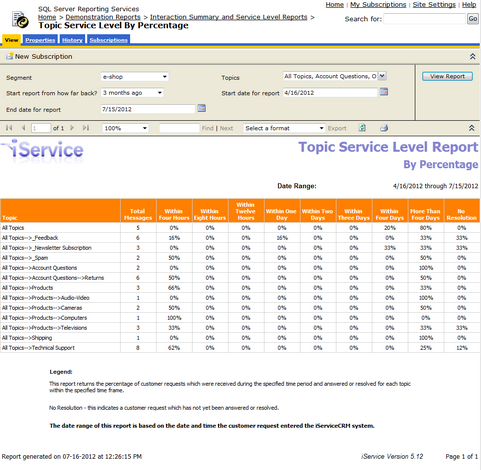Open the Home link in top-right navigation

coord(334,5)
